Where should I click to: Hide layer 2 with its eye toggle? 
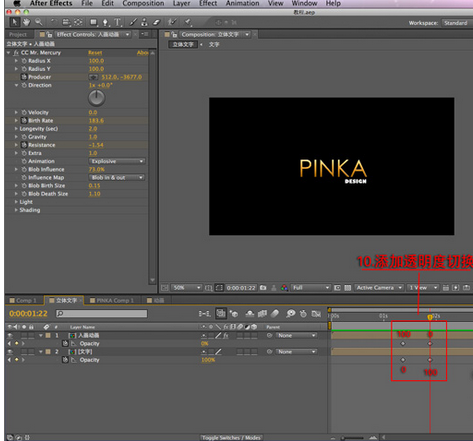coord(10,352)
